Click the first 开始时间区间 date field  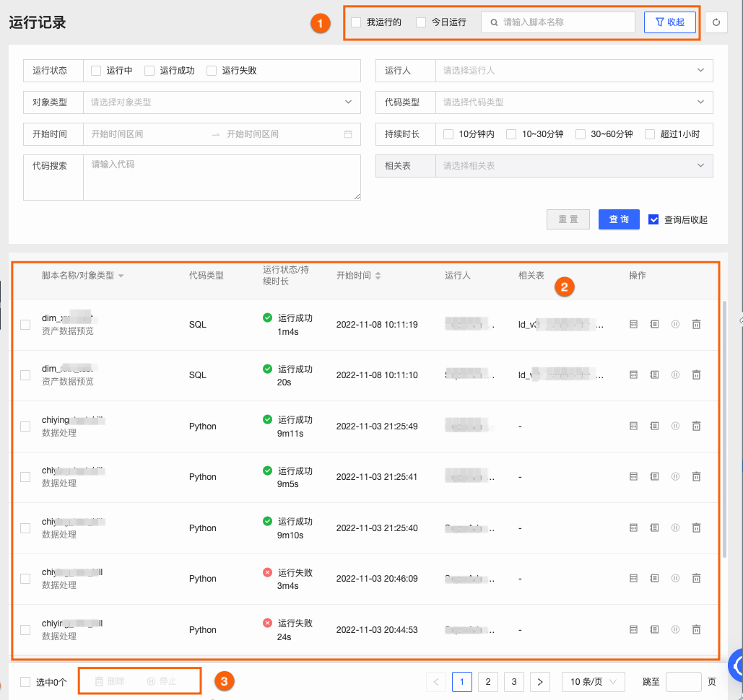147,134
